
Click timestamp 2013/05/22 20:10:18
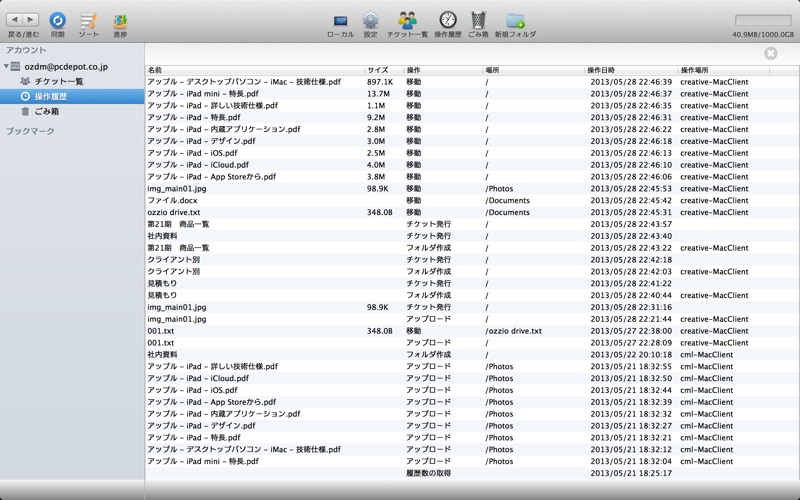point(631,355)
